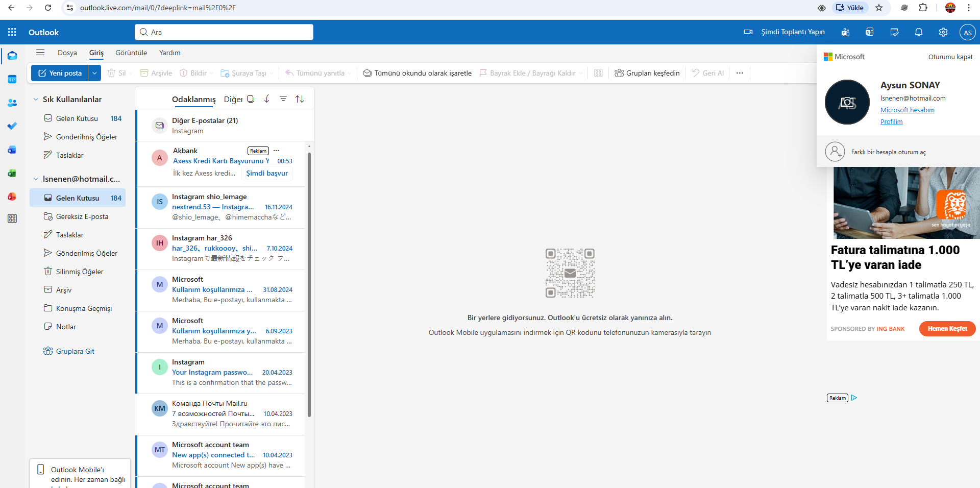Open Konuşma Geçmişi folder
The image size is (980, 488).
pos(78,308)
